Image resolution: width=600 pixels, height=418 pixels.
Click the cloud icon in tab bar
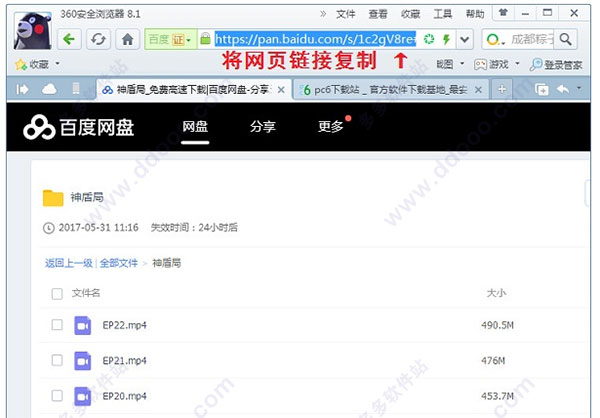(49, 90)
